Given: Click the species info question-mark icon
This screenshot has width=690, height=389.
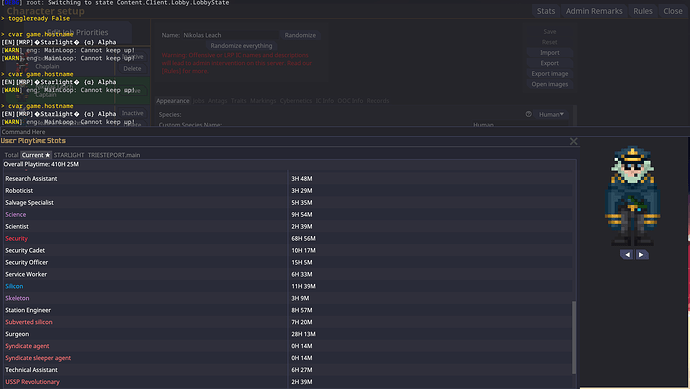Looking at the screenshot, I should pyautogui.click(x=528, y=114).
